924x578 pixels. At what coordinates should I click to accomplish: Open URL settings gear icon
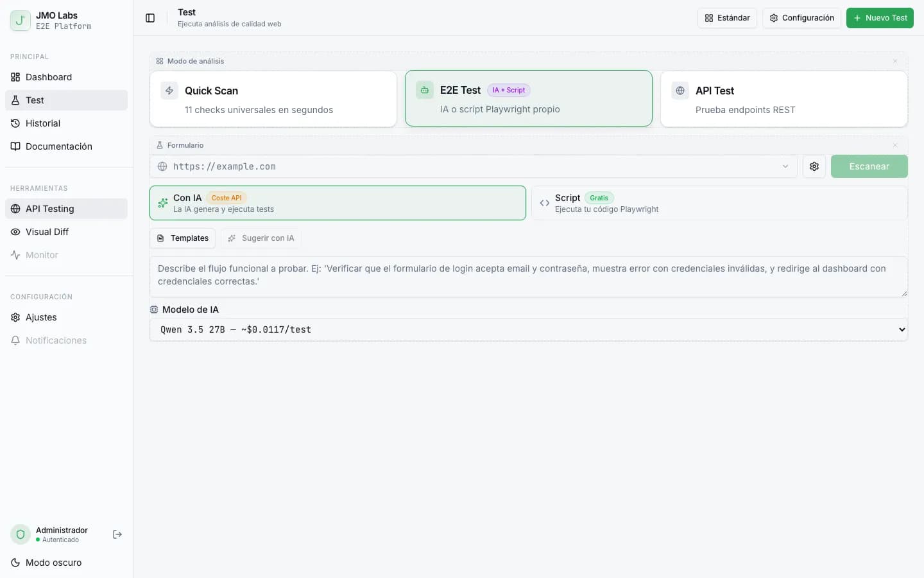point(814,166)
